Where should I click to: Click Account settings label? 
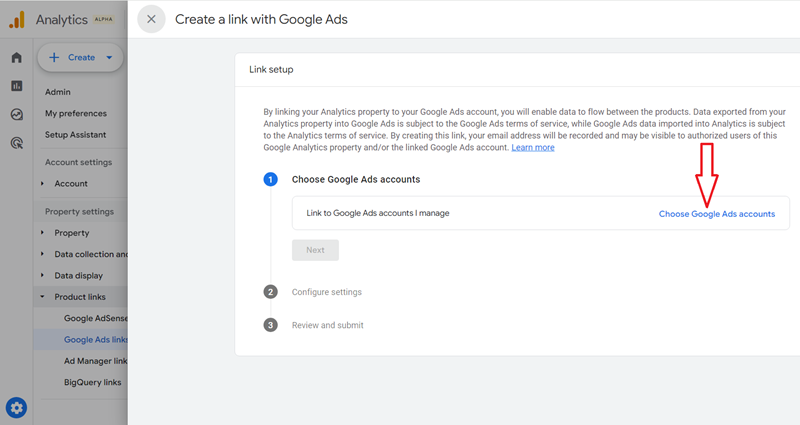coord(78,162)
